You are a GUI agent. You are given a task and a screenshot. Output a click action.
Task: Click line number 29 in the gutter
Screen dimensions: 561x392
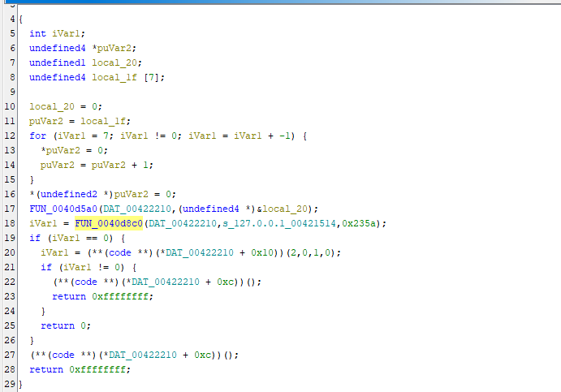pos(11,384)
